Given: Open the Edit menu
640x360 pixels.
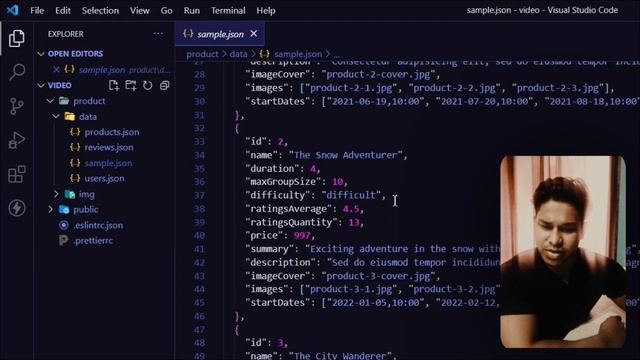Looking at the screenshot, I should point(62,10).
